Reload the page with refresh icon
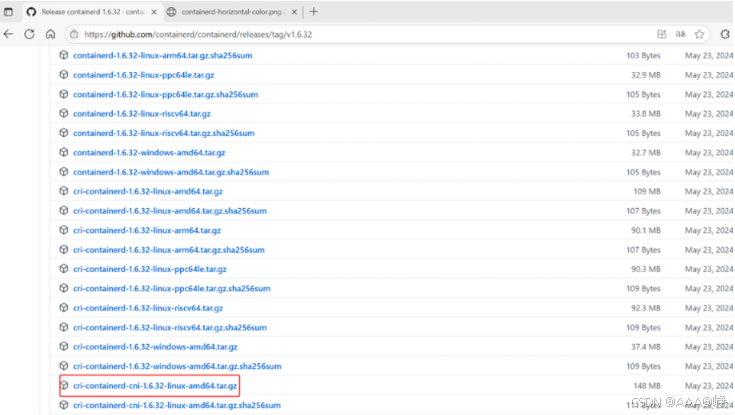The width and height of the screenshot is (735, 415). coord(30,34)
